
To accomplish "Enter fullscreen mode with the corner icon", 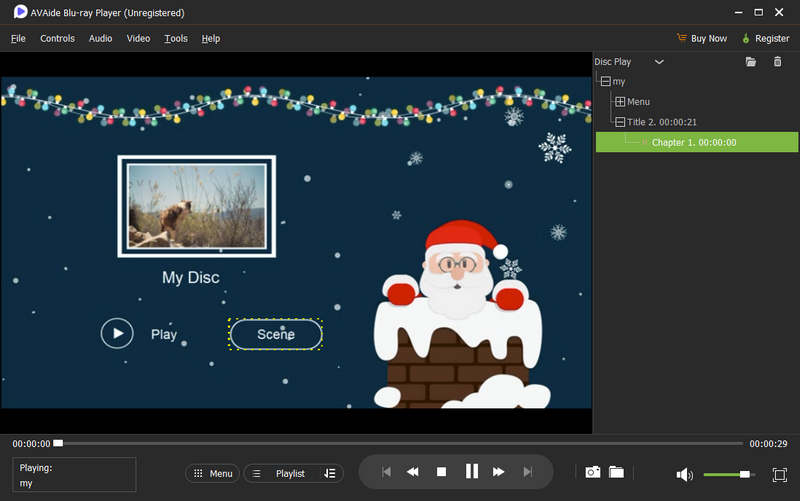I will tap(779, 474).
